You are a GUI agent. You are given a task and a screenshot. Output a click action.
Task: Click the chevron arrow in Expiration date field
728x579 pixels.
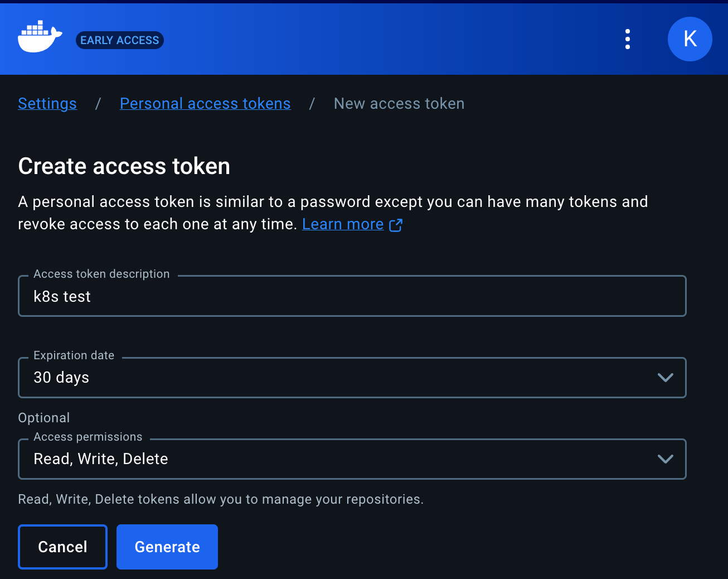click(x=666, y=378)
